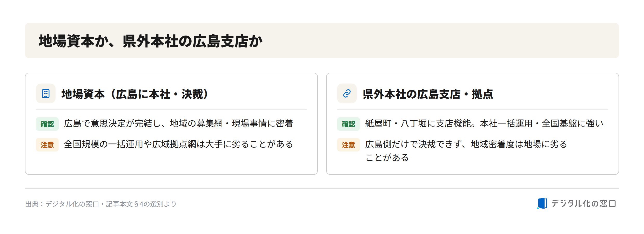Click the chain link icon beside 県外本社

click(347, 93)
